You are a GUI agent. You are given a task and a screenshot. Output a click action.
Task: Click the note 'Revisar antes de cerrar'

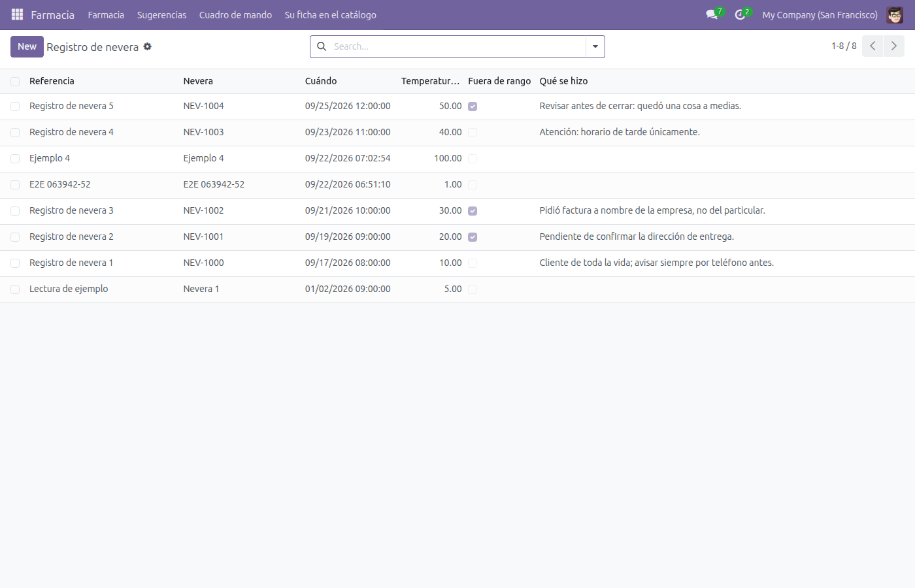click(x=640, y=106)
